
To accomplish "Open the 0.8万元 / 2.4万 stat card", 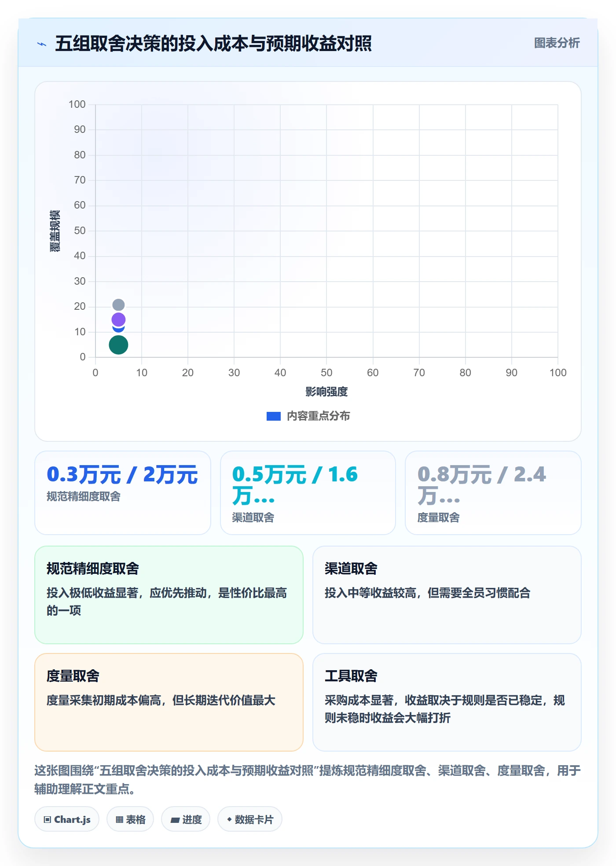I will pyautogui.click(x=493, y=493).
